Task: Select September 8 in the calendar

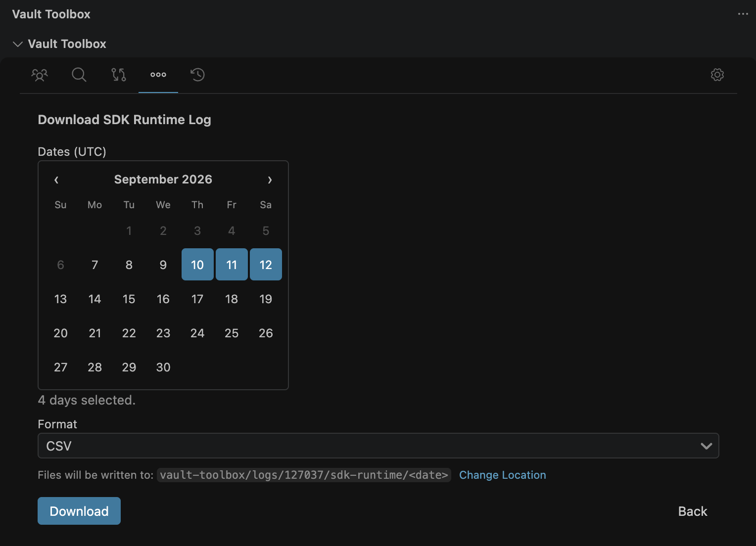Action: click(x=129, y=265)
